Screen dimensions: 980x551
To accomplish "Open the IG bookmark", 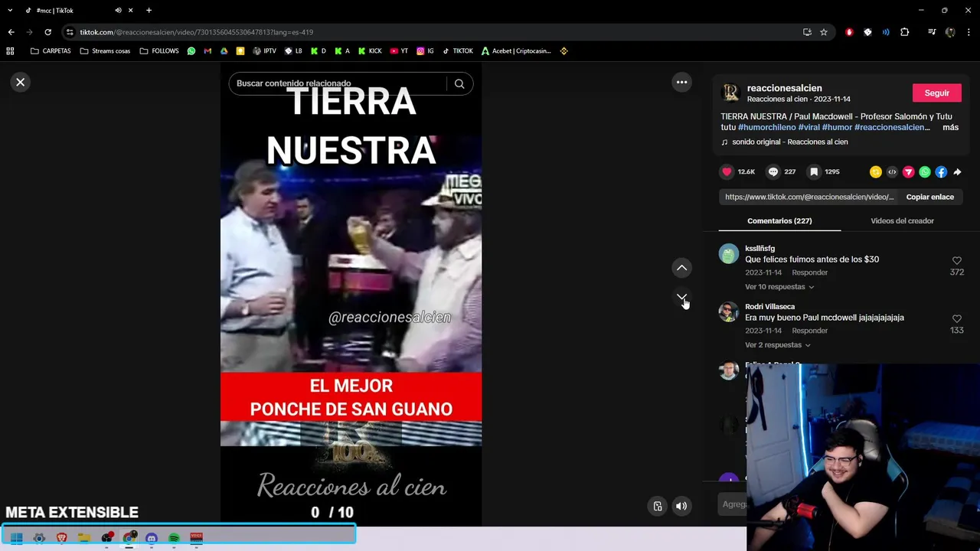I will click(425, 51).
